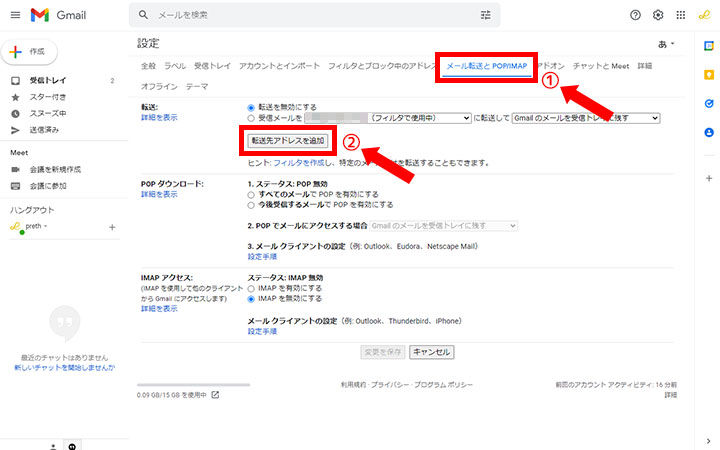Open Google Calendar side panel icon
720x450 pixels.
[709, 46]
